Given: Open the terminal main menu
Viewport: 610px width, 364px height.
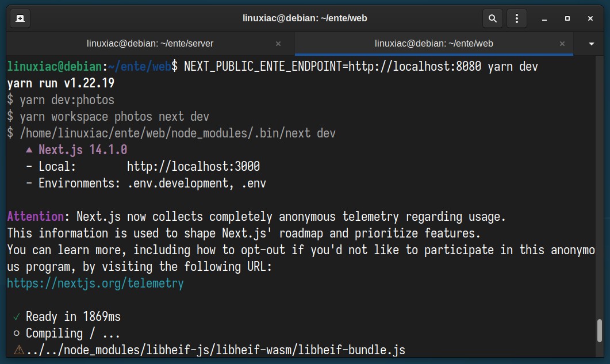Looking at the screenshot, I should (517, 18).
